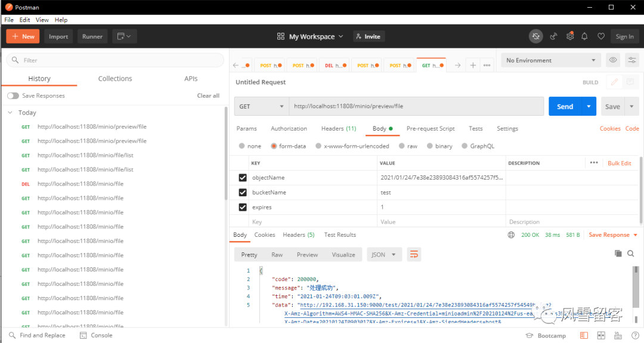Open manage environments sliders icon
This screenshot has width=644, height=343.
632,60
